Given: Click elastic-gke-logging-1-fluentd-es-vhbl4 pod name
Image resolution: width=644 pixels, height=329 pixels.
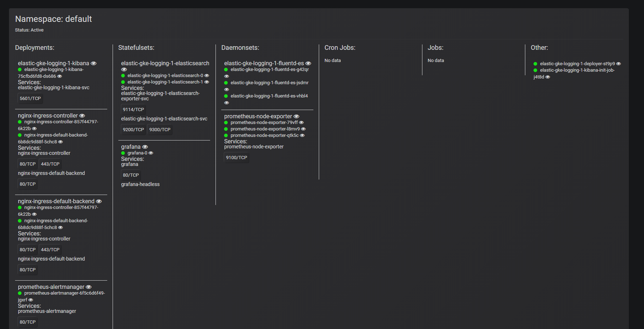Looking at the screenshot, I should (x=269, y=96).
